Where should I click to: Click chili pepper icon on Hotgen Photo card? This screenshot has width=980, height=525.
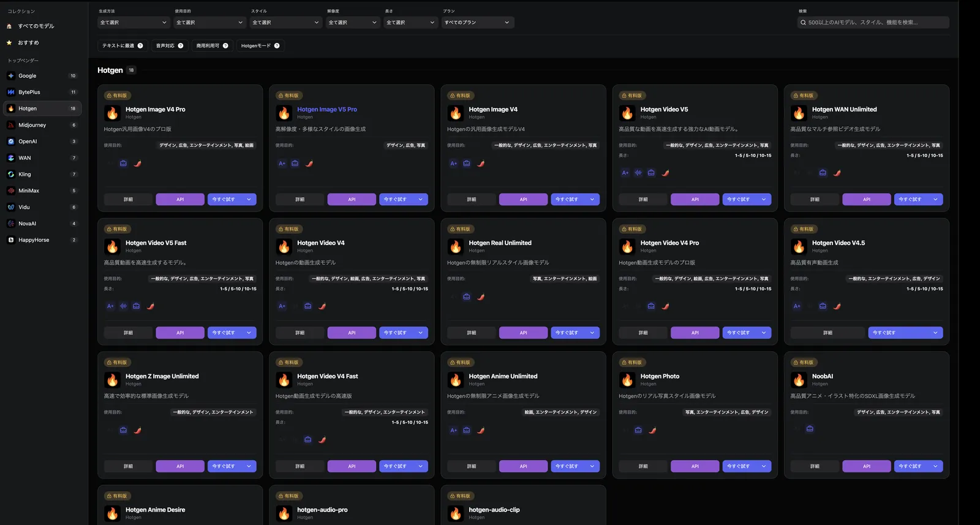(x=652, y=431)
